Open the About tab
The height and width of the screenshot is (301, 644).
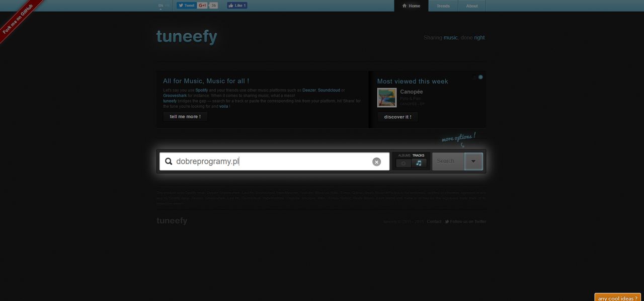[472, 6]
